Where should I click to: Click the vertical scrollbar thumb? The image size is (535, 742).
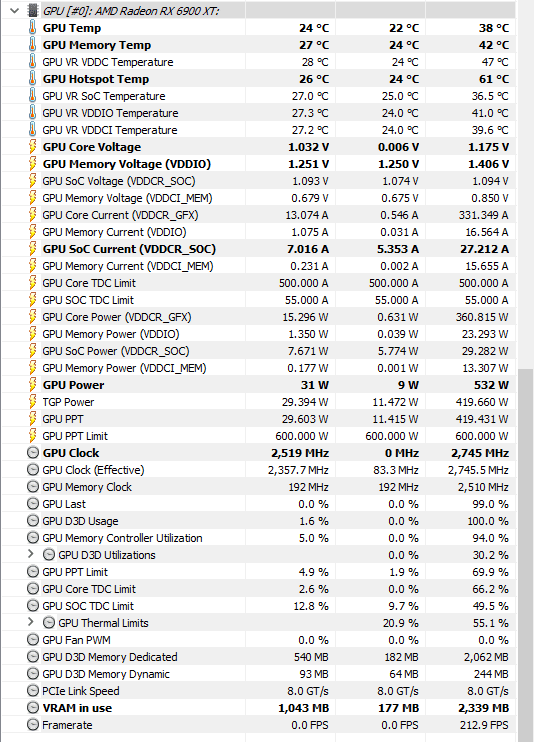tap(525, 555)
